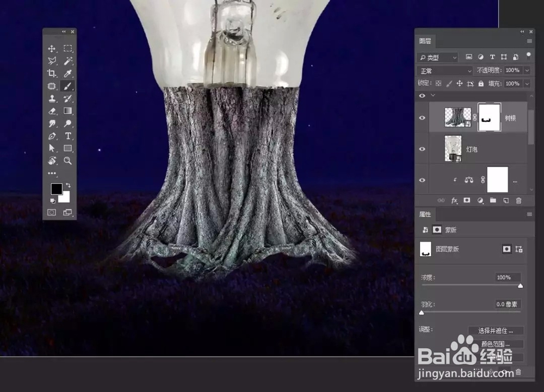
Task: Select the Move tool
Action: 52,48
